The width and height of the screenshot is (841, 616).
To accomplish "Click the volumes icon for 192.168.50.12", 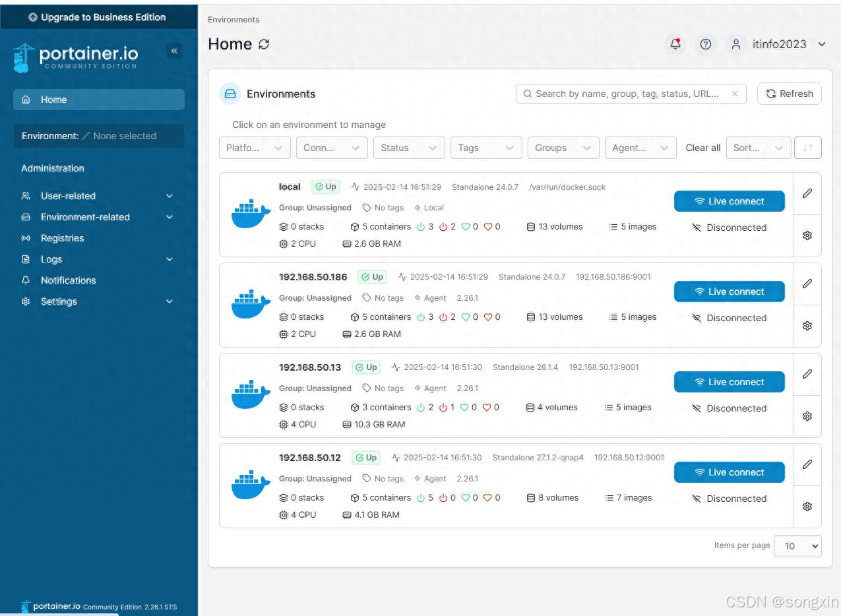I will [530, 498].
